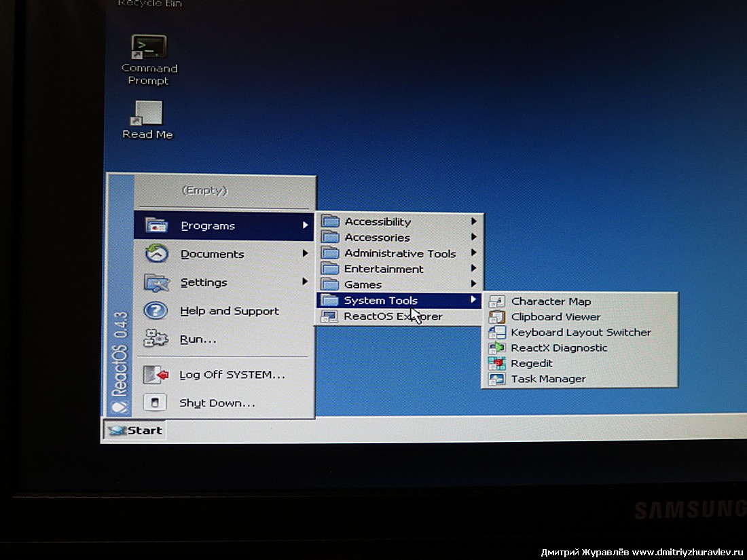Viewport: 747px width, 560px height.
Task: Expand the System Tools submenu arrow
Action: [473, 299]
